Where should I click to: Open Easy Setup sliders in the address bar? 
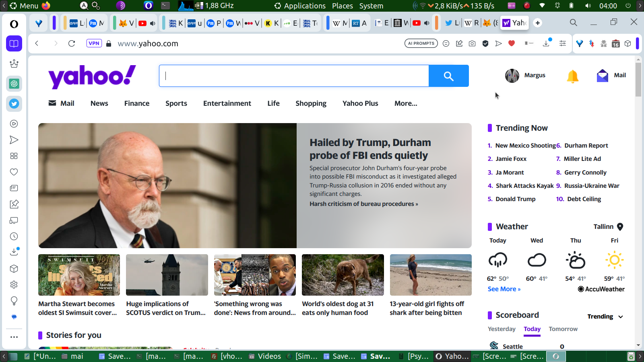[x=563, y=43]
